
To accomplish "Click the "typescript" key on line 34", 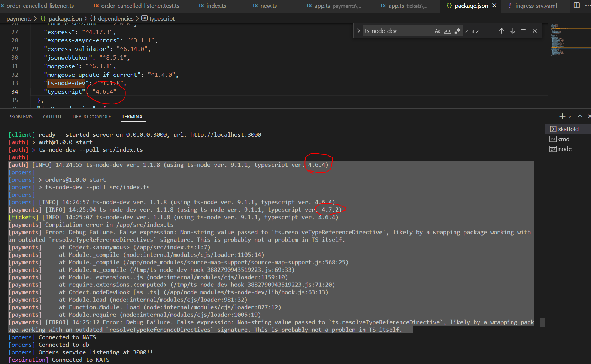I will click(x=64, y=92).
